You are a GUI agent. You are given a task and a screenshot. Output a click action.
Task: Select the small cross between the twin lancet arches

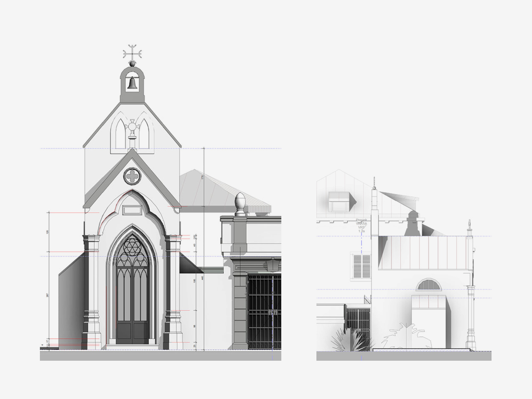click(x=132, y=130)
